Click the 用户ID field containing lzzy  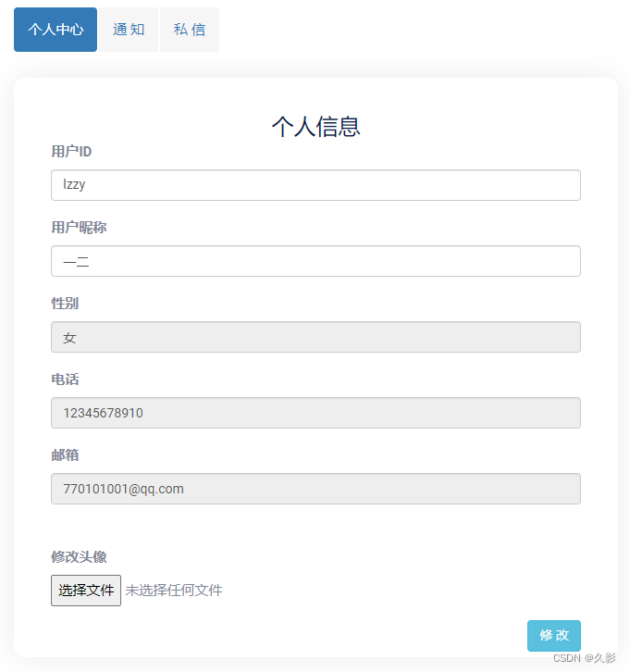[x=315, y=185]
